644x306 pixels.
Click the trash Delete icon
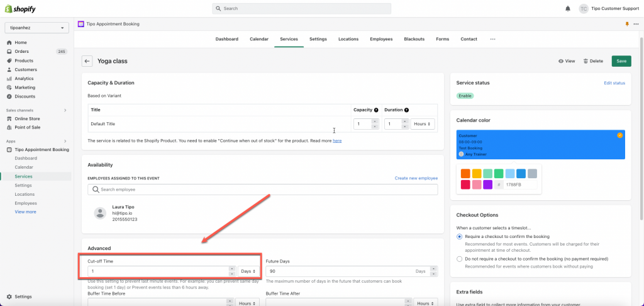click(x=586, y=61)
